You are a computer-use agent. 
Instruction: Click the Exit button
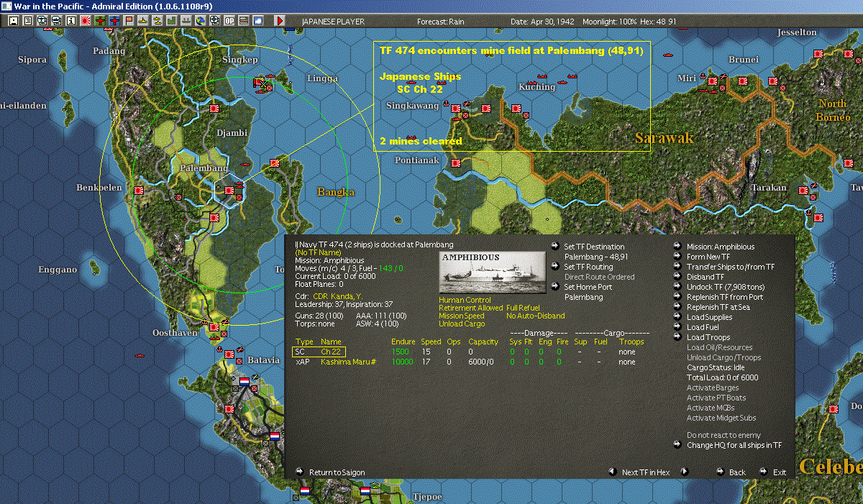click(780, 472)
